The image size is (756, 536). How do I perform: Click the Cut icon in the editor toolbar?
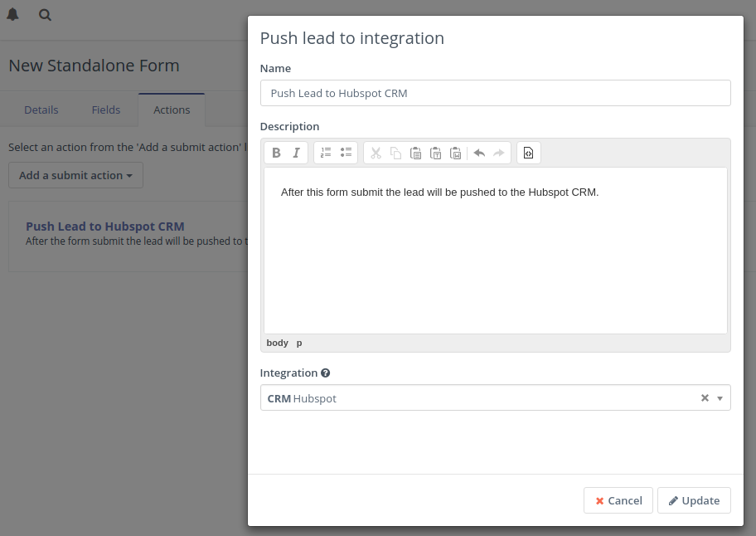point(376,153)
